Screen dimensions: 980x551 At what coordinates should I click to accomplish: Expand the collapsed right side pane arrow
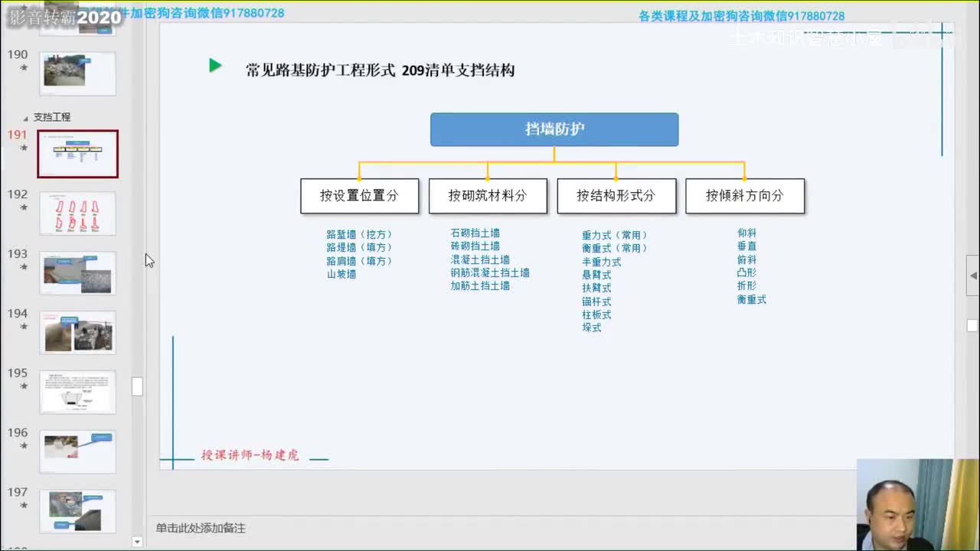point(973,275)
